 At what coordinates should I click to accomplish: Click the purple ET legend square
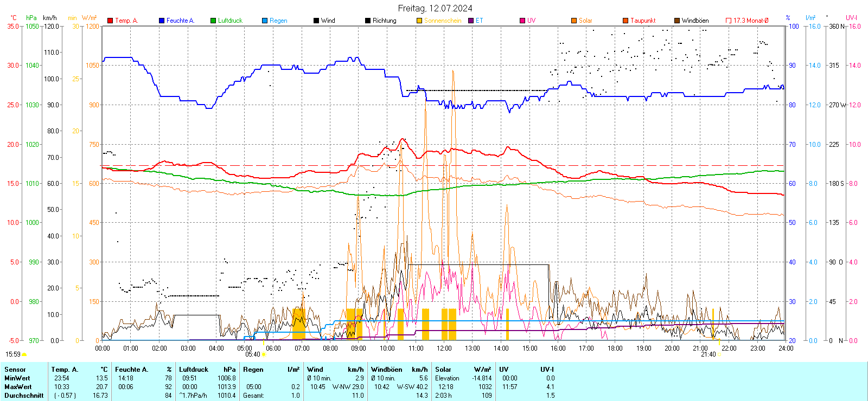click(x=471, y=21)
